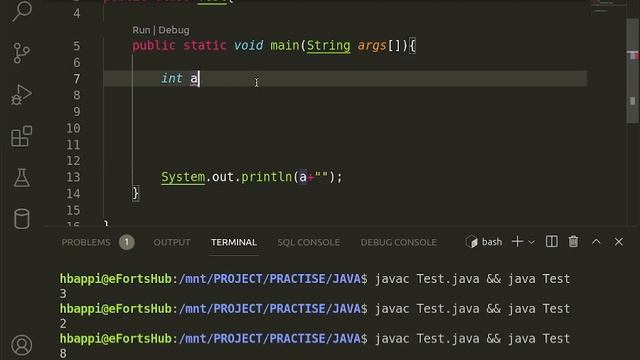Select the bash terminal instance
Screen dimensions: 640x360
click(484, 242)
